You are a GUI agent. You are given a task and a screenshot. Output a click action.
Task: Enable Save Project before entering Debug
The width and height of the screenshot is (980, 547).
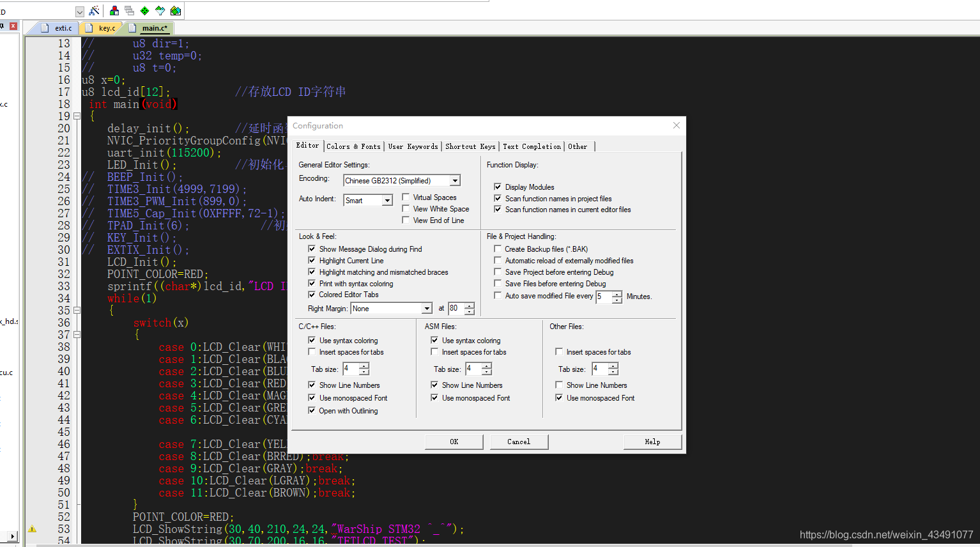[498, 272]
